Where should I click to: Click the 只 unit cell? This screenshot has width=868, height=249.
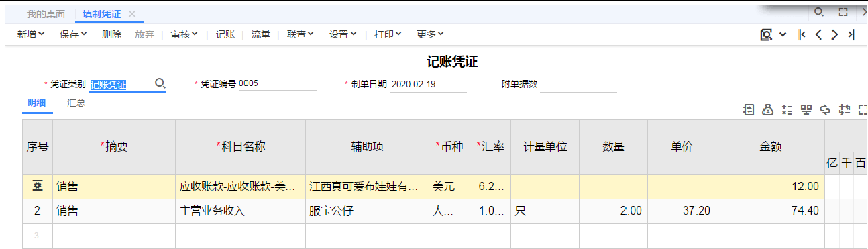[x=545, y=211]
